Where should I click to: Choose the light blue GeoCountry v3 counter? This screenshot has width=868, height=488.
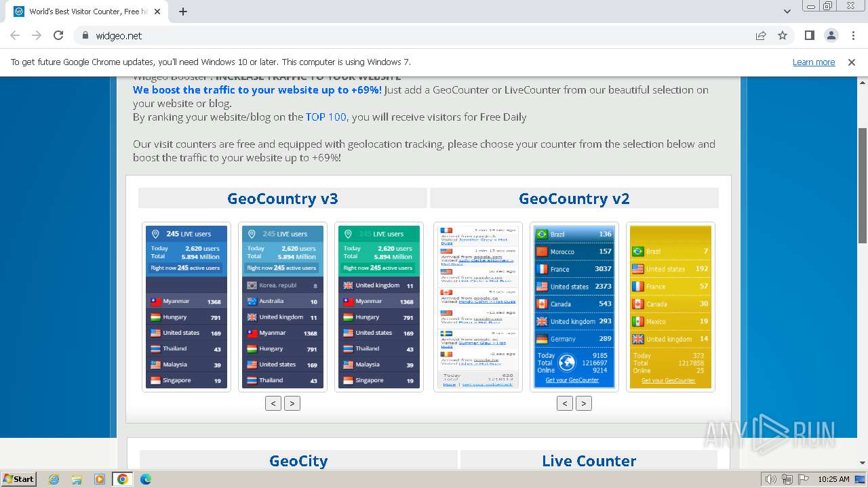pos(283,307)
